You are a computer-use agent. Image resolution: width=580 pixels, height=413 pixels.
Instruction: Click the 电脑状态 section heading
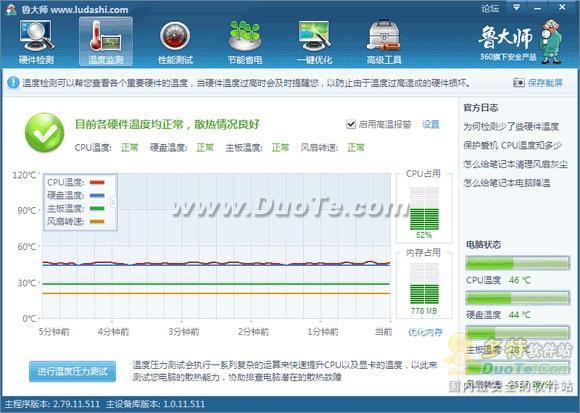(x=483, y=244)
